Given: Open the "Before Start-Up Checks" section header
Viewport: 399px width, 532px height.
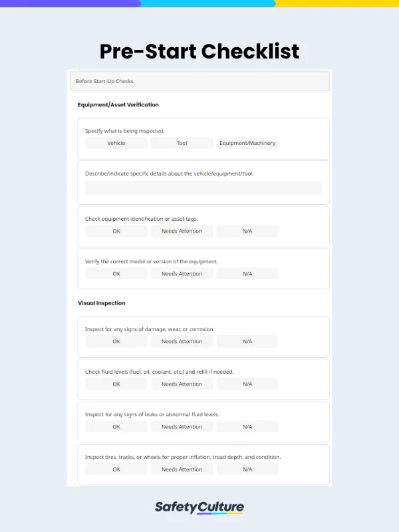Looking at the screenshot, I should click(199, 81).
